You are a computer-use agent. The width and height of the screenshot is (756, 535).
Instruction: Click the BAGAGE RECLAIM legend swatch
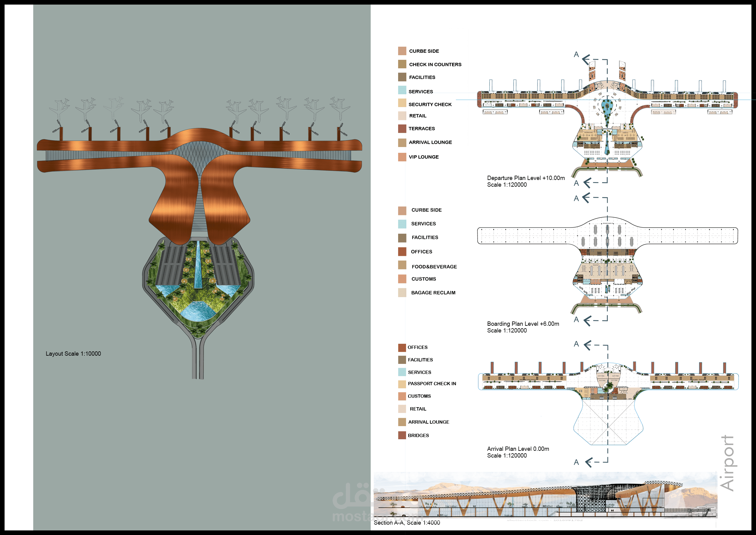(x=402, y=293)
